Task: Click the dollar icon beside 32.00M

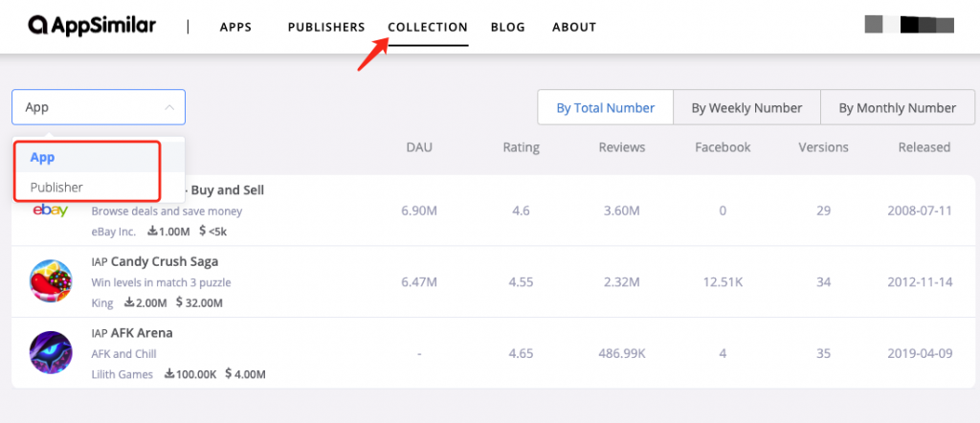Action: 179,302
